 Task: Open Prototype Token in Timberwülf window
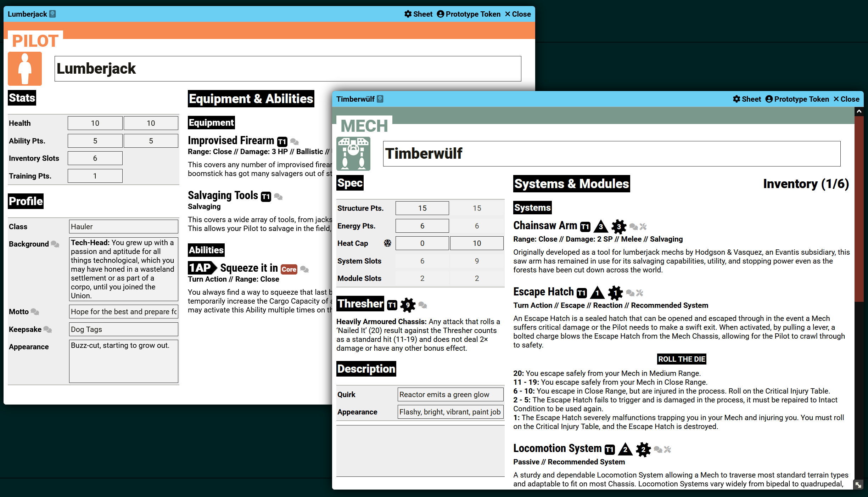[x=797, y=99]
